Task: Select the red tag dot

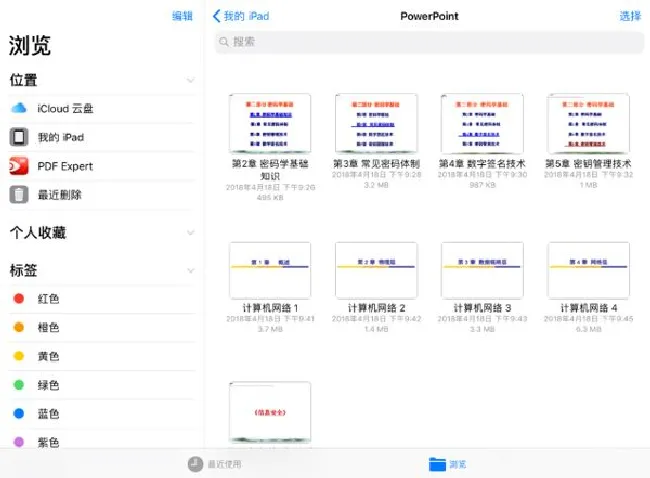Action: coord(19,298)
